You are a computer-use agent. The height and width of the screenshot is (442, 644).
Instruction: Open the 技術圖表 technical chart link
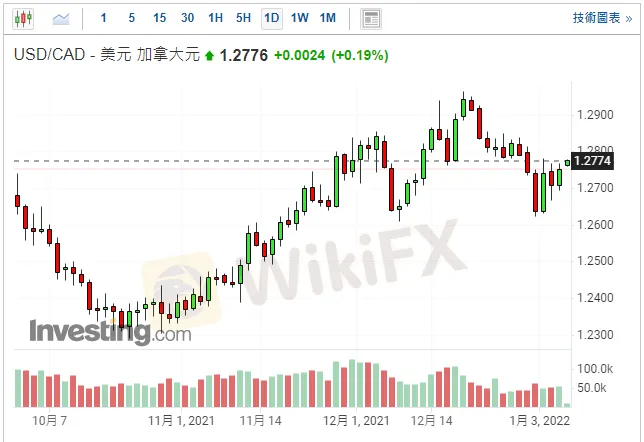click(x=598, y=18)
